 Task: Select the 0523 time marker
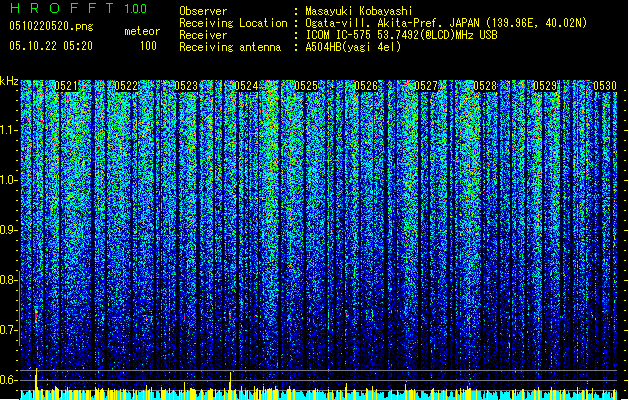click(x=187, y=87)
